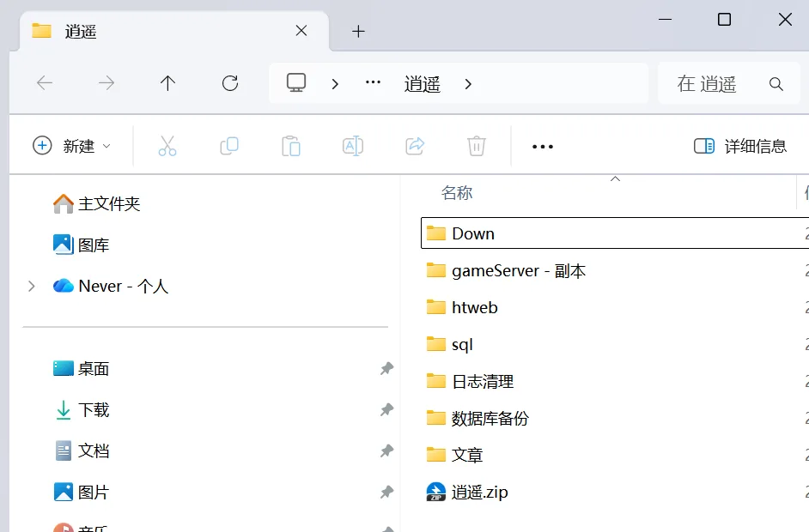Open 图片 quick access folder
Screen dimensions: 809x532
click(81, 493)
